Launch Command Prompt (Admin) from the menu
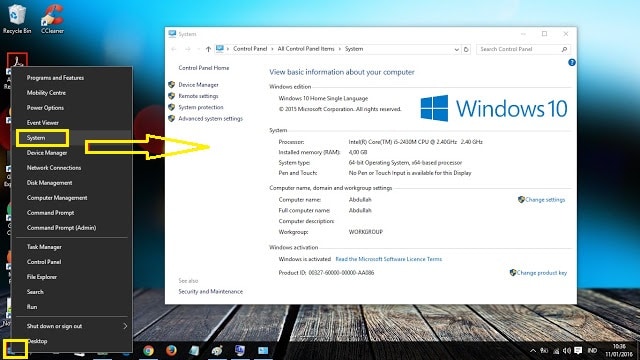 pos(62,228)
